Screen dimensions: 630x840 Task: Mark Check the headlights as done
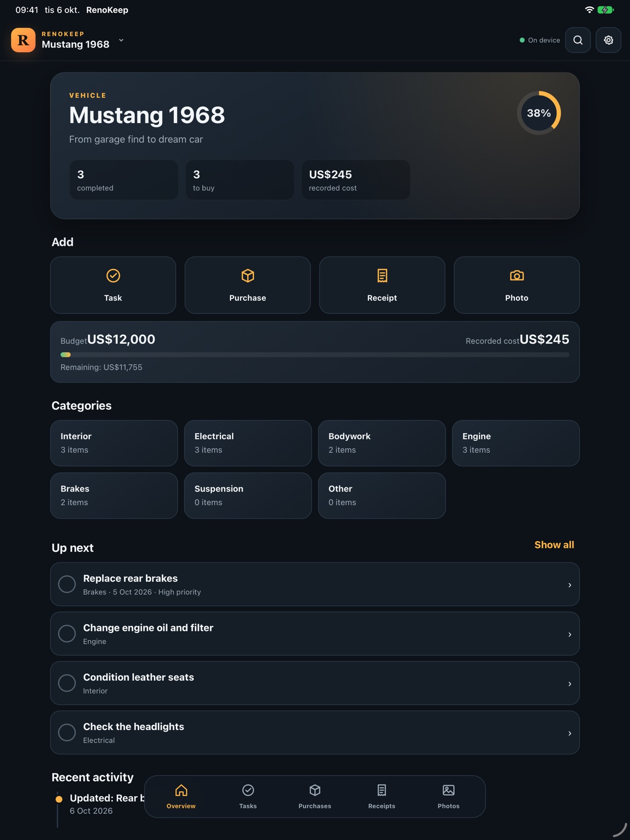(67, 733)
